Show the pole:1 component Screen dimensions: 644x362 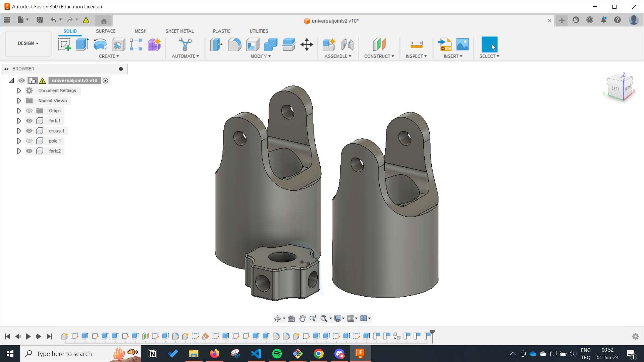tap(29, 141)
